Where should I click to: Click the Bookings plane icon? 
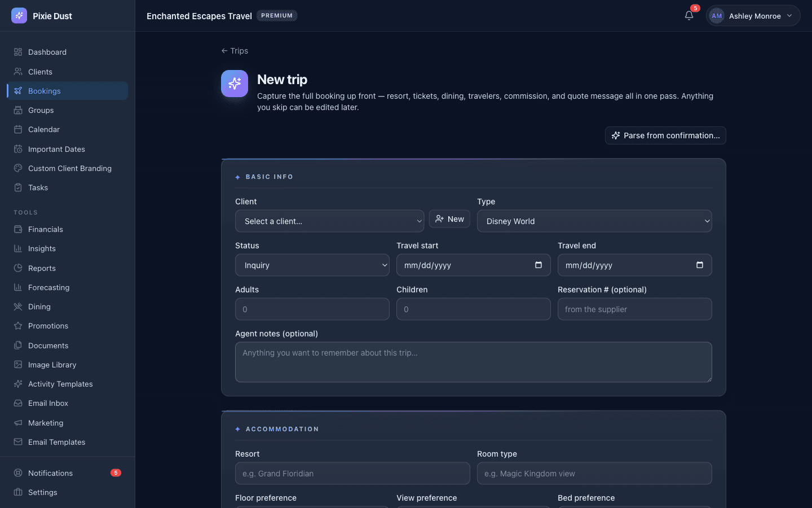point(18,91)
